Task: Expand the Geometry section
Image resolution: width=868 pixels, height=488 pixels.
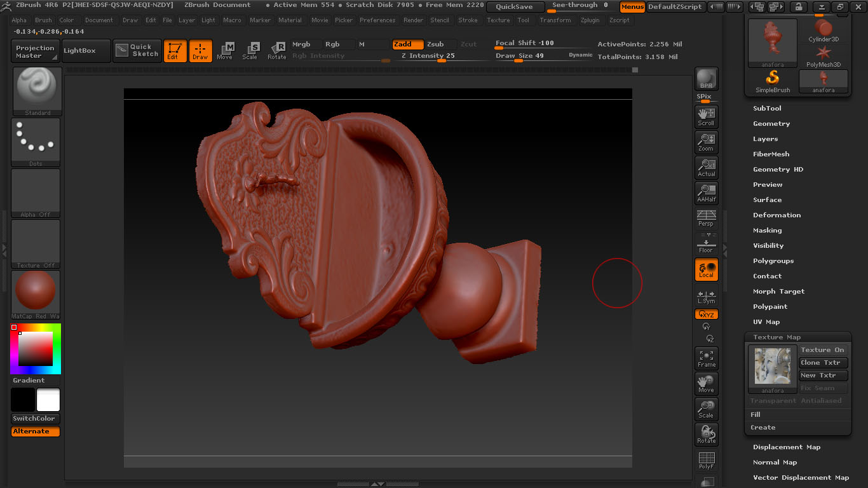Action: point(771,124)
